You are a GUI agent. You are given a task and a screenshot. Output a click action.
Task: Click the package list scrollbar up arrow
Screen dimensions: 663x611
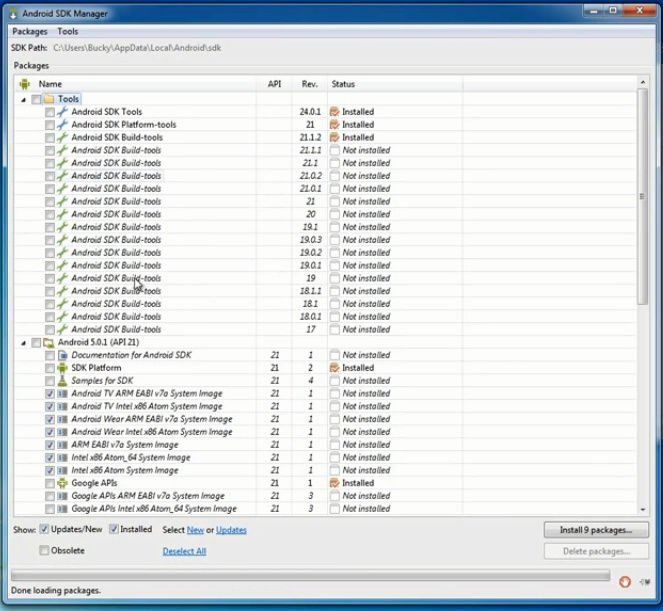643,82
